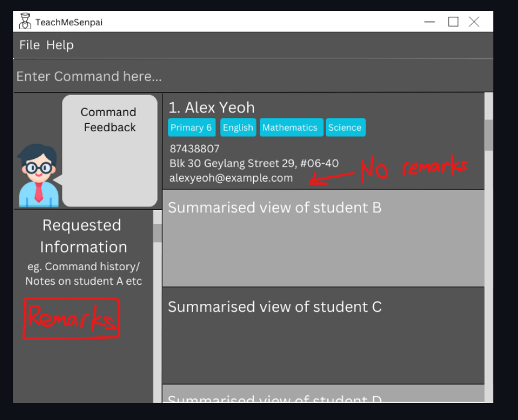Open the File menu
Screen dimensions: 518x420
point(29,45)
